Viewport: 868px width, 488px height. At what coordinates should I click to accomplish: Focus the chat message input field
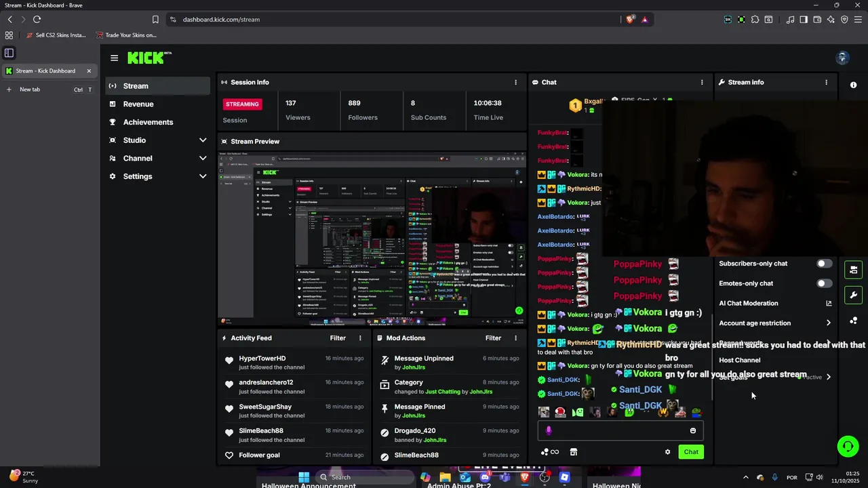pyautogui.click(x=620, y=430)
